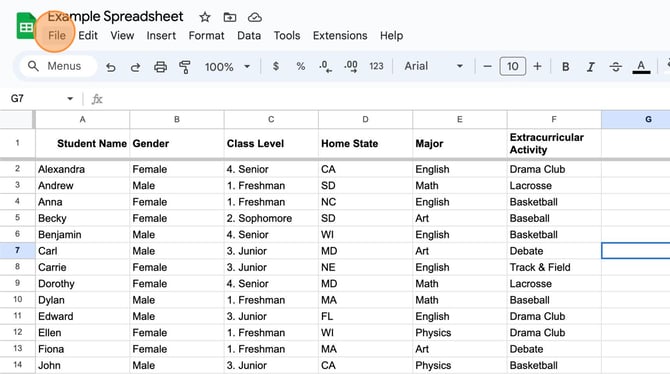Expand the name box dropdown arrow

(70, 99)
